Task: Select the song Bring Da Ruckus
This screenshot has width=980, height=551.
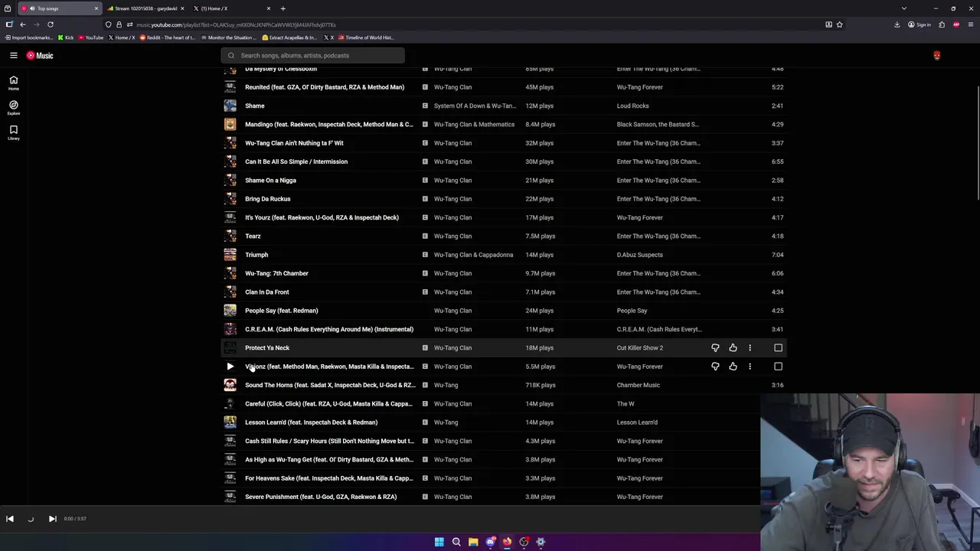Action: 267,199
